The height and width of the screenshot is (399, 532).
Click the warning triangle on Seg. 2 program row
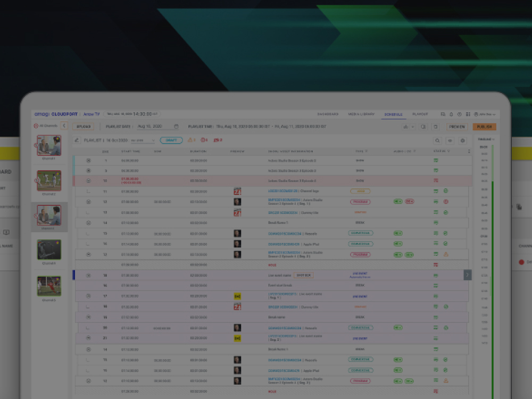click(x=446, y=254)
